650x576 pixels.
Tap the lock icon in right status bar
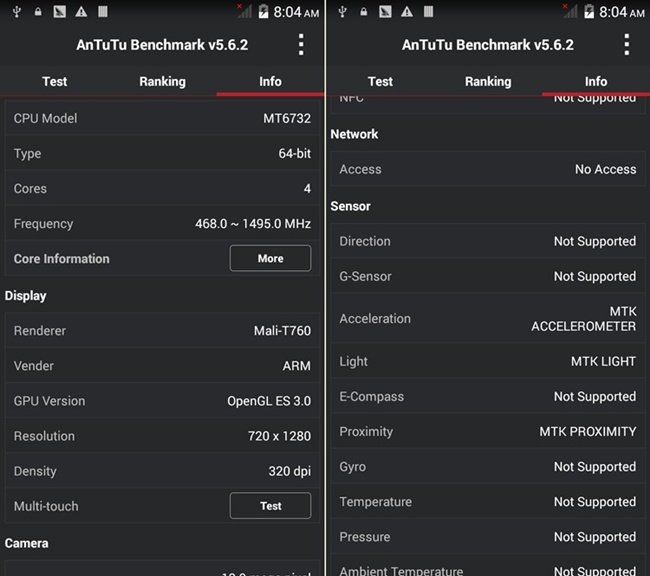(x=364, y=12)
